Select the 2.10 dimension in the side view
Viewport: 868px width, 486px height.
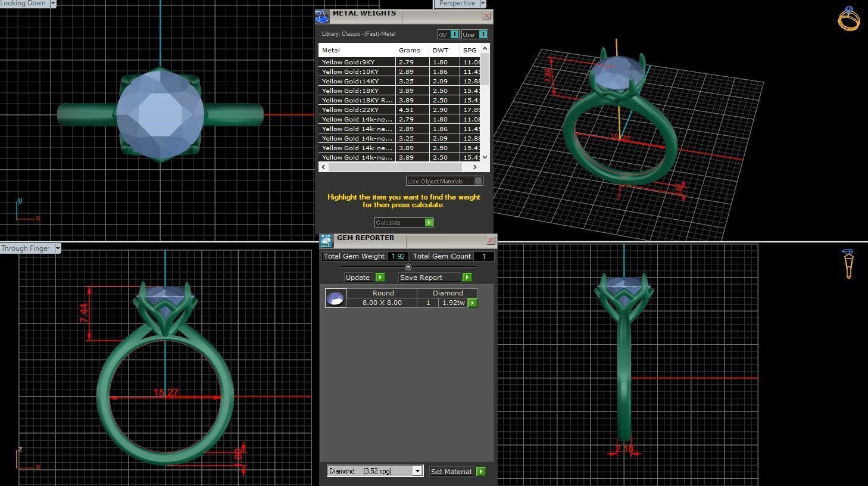624,449
